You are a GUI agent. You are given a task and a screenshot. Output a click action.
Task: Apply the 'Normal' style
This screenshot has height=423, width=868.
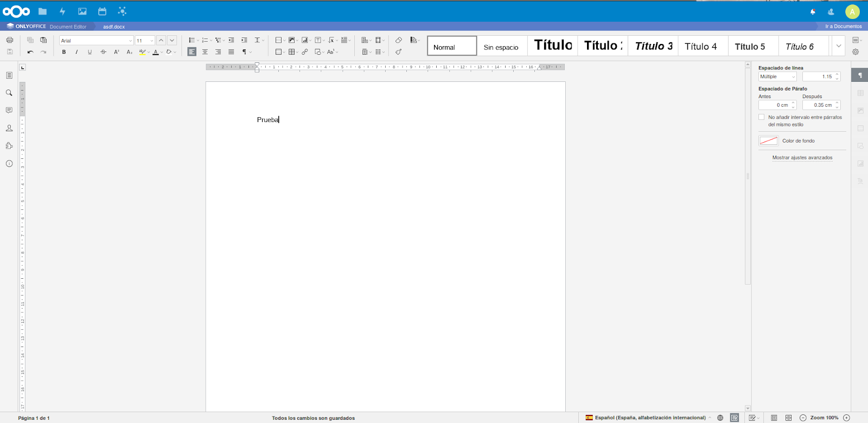coord(452,46)
